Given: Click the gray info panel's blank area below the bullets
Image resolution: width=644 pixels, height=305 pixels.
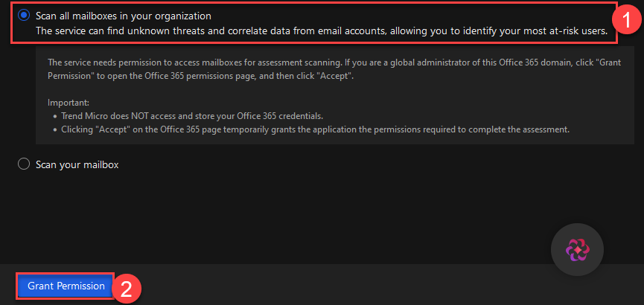Looking at the screenshot, I should coord(335,139).
